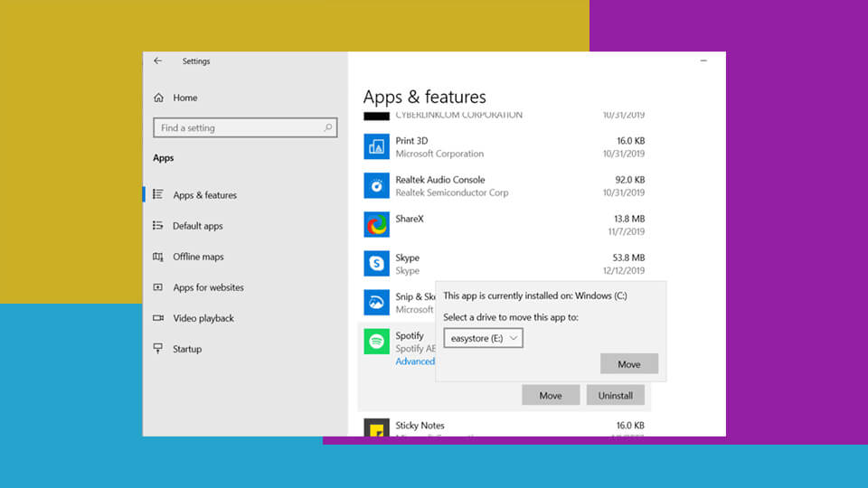This screenshot has width=868, height=488.
Task: Select the Sticky Notes row name
Action: (420, 426)
